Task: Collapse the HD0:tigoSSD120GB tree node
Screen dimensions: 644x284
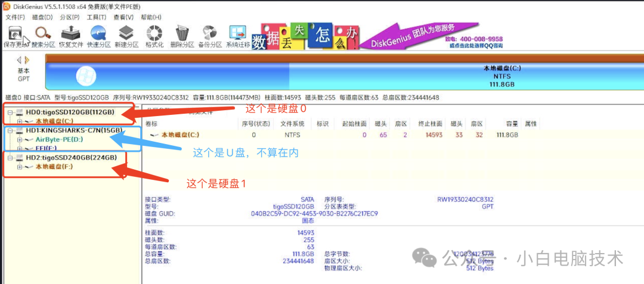Action: coord(10,112)
